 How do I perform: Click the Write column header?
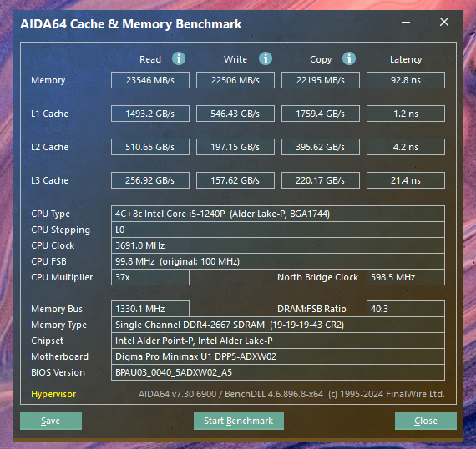[235, 59]
